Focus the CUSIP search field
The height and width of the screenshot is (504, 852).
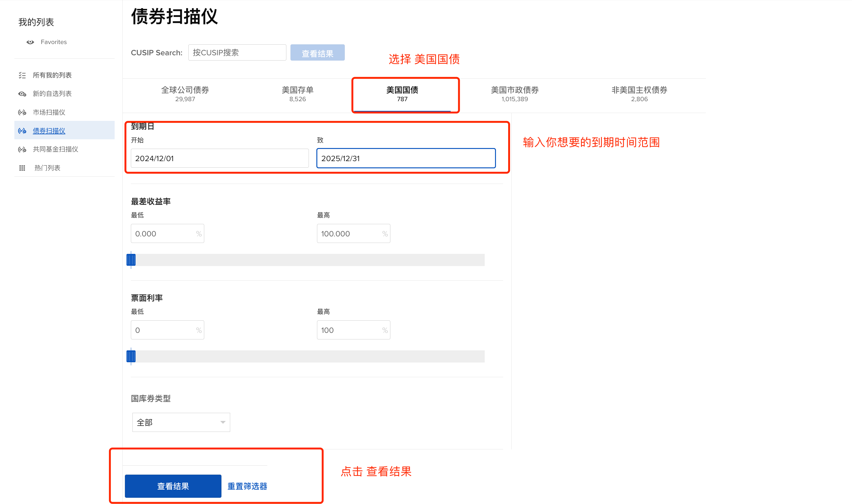(237, 53)
